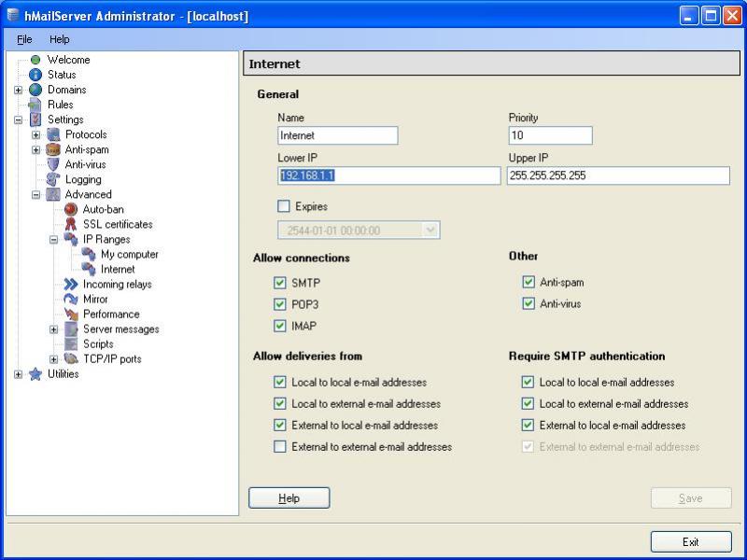The image size is (747, 560).
Task: Click the Mirror curved arrow icon
Action: click(71, 299)
